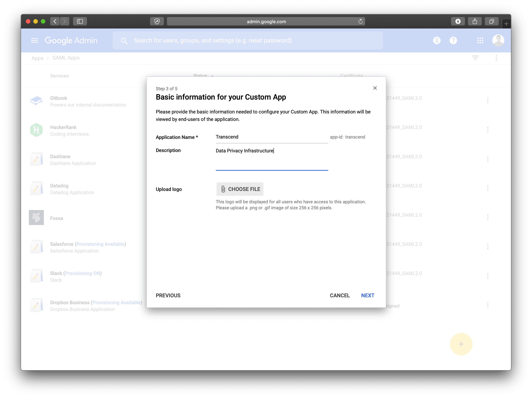
Task: Click the NEXT button
Action: (x=368, y=295)
